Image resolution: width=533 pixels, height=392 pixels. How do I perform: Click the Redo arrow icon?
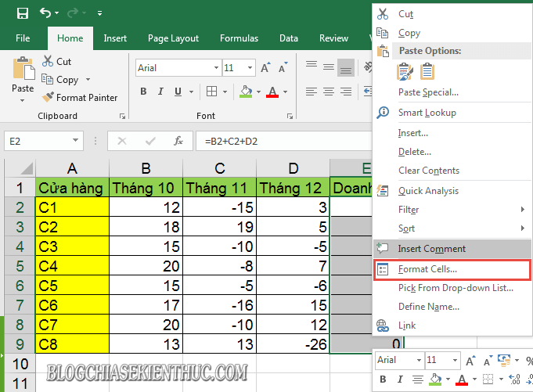tap(73, 13)
